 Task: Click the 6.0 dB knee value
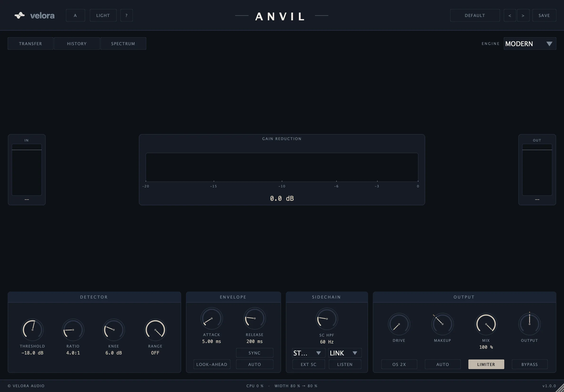point(114,353)
